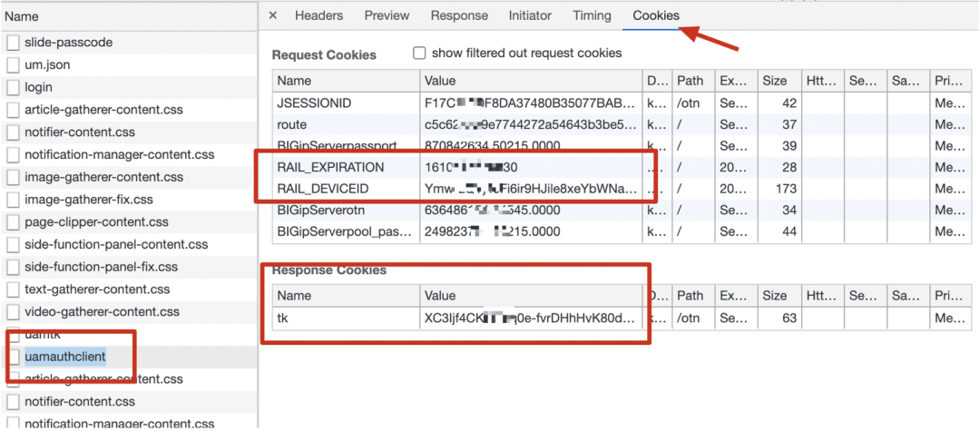The image size is (980, 431).
Task: Click file icon beside video-gatherer-content.css
Action: click(x=13, y=312)
